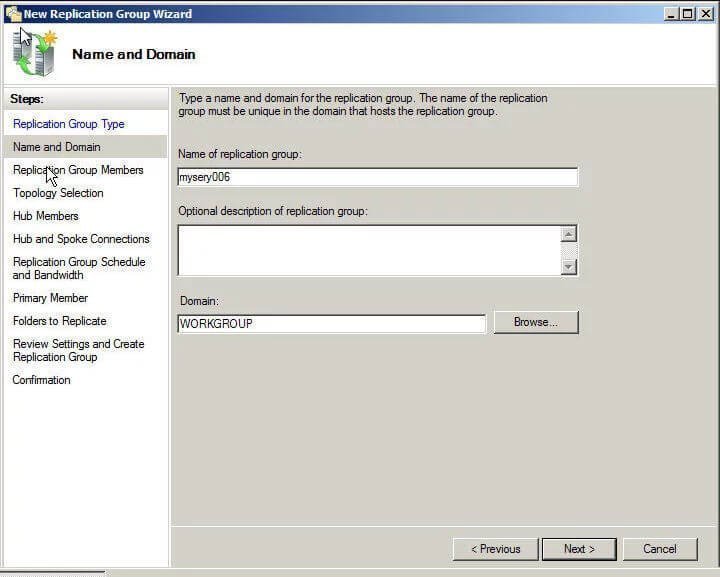Click the description scrollbar down arrow
This screenshot has height=577, width=720.
(x=568, y=267)
